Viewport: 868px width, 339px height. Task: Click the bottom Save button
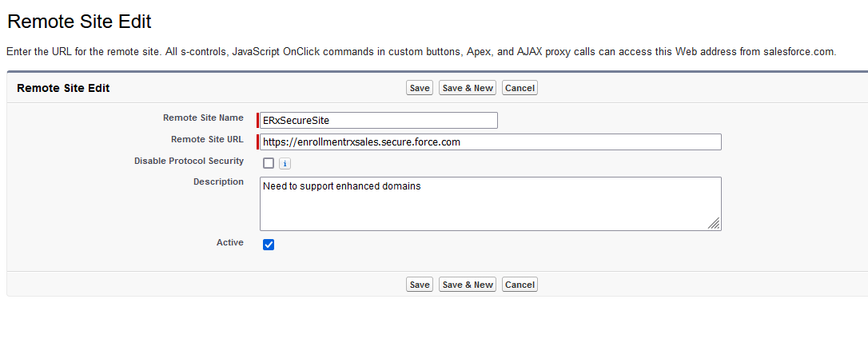pos(419,285)
